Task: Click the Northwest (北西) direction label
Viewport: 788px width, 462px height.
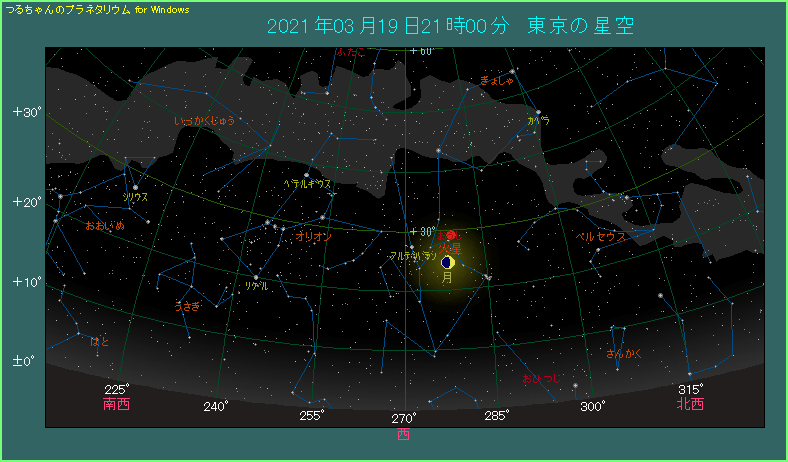Action: point(690,405)
